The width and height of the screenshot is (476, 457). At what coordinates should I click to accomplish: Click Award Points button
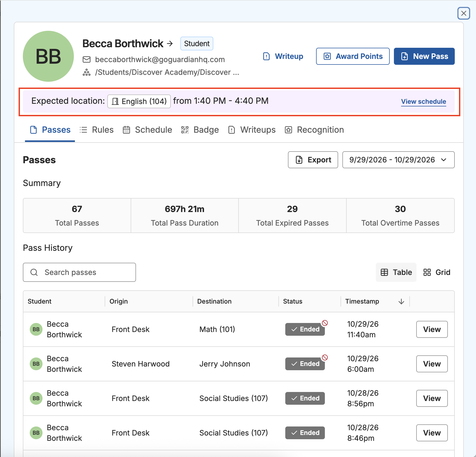tap(353, 56)
